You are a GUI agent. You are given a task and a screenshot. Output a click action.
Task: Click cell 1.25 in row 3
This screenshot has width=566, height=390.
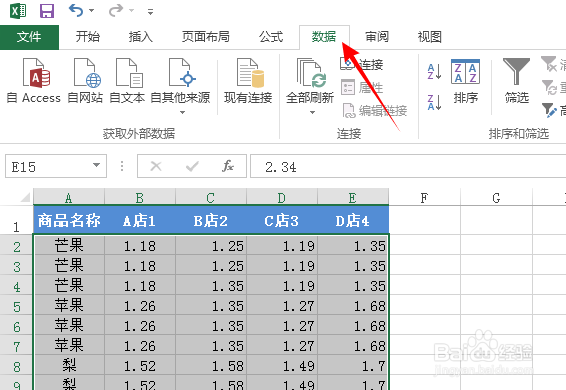211,266
